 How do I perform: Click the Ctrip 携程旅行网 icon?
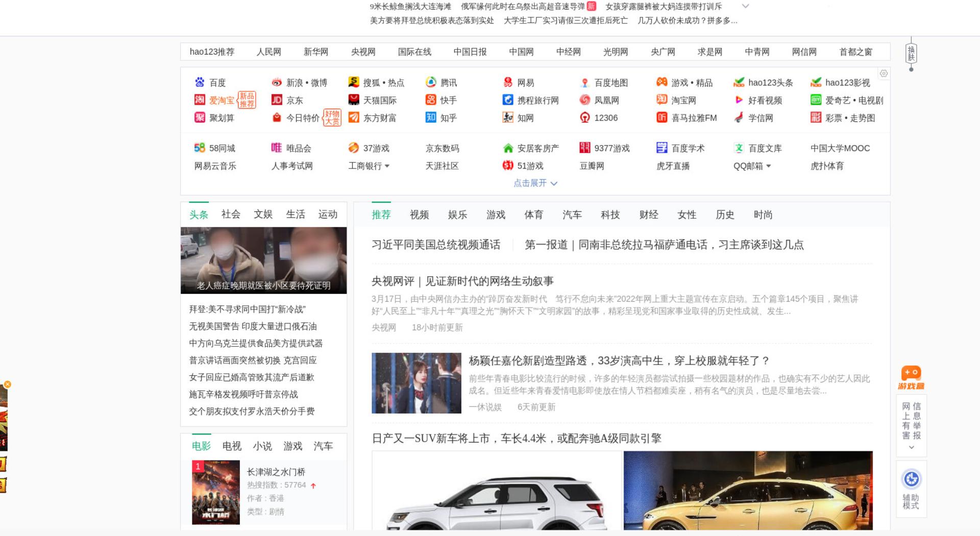click(x=508, y=100)
